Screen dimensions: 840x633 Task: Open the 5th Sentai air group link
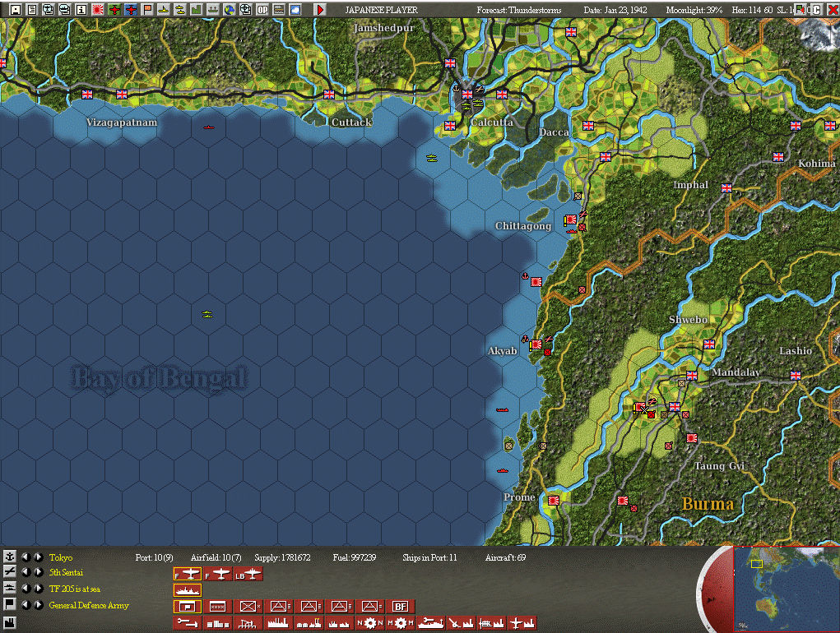point(66,572)
